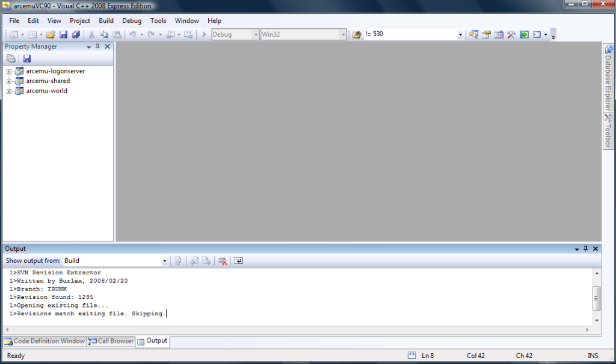Click the Start Debugging play icon
This screenshot has width=616, height=364.
(204, 34)
